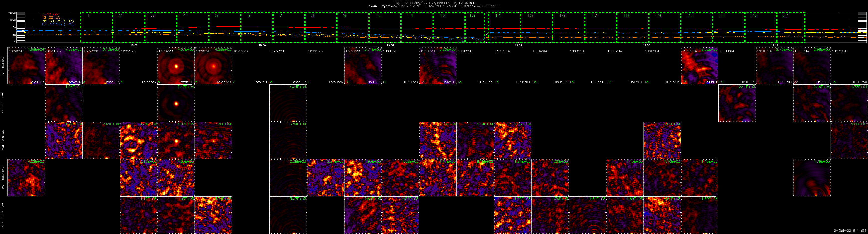Viewport: 868px width, 234px height.
Task: Click the 19:08 time axis tick label
Action: coord(646,45)
